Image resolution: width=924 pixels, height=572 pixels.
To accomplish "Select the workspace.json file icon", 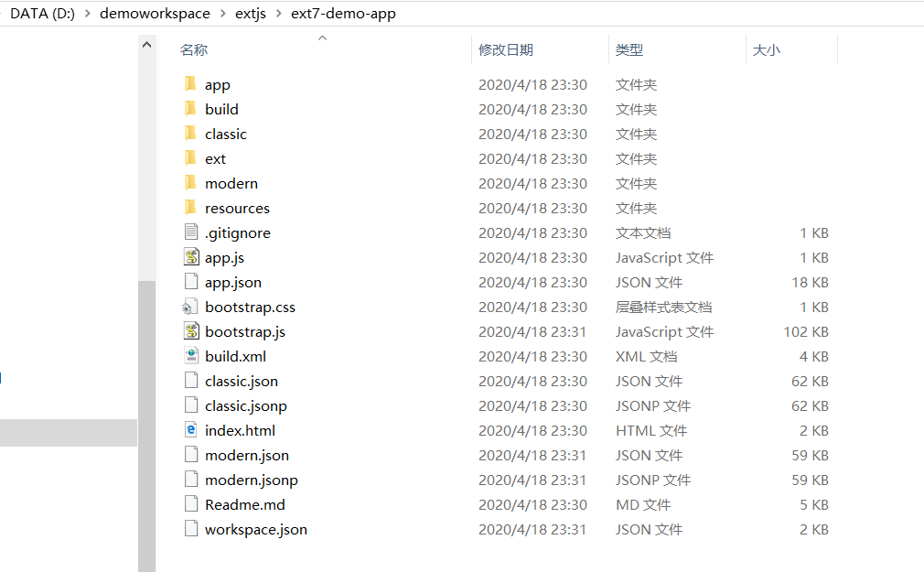I will 191,528.
